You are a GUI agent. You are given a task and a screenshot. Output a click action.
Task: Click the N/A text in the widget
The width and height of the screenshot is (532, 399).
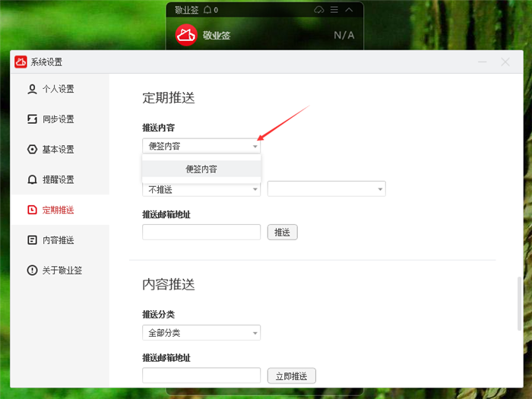(344, 35)
